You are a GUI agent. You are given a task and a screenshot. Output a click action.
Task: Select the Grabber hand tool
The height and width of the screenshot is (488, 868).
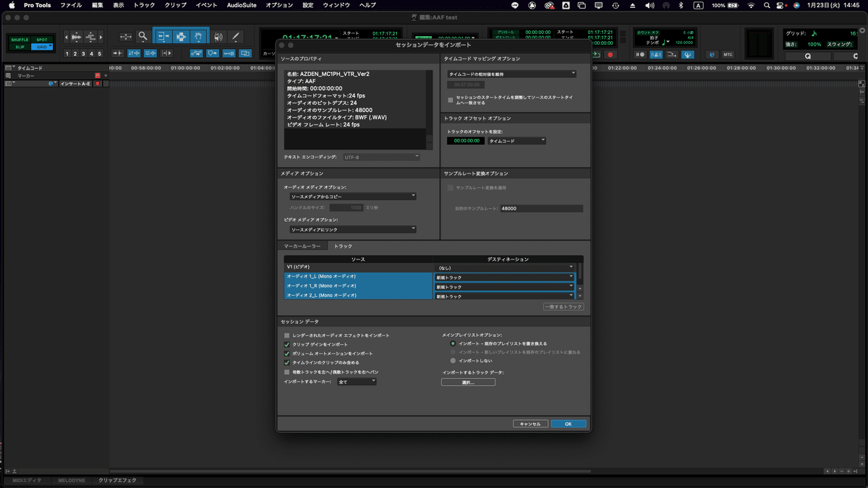coord(199,36)
